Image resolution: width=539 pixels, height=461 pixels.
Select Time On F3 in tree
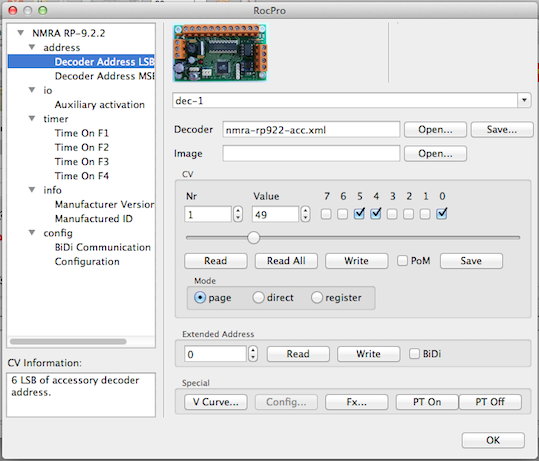pyautogui.click(x=82, y=162)
